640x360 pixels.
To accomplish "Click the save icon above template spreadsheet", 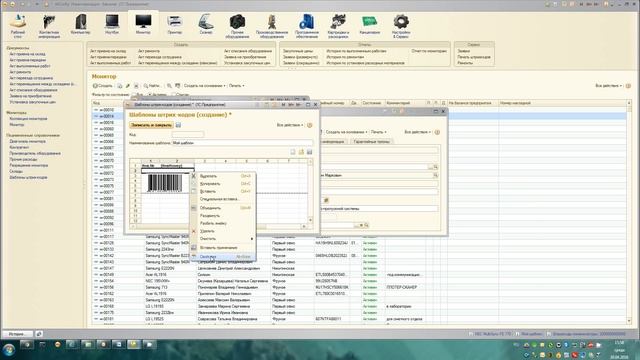I will (309, 152).
